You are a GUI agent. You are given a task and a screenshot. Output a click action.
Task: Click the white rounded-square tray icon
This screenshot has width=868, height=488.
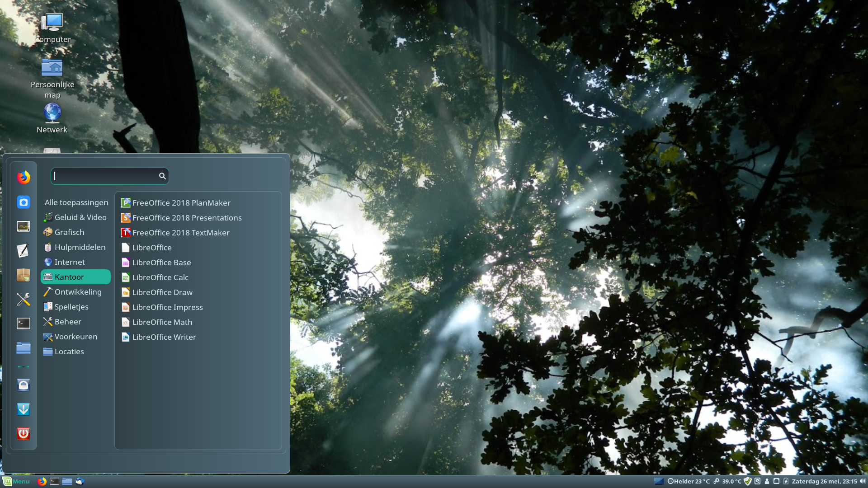click(776, 481)
